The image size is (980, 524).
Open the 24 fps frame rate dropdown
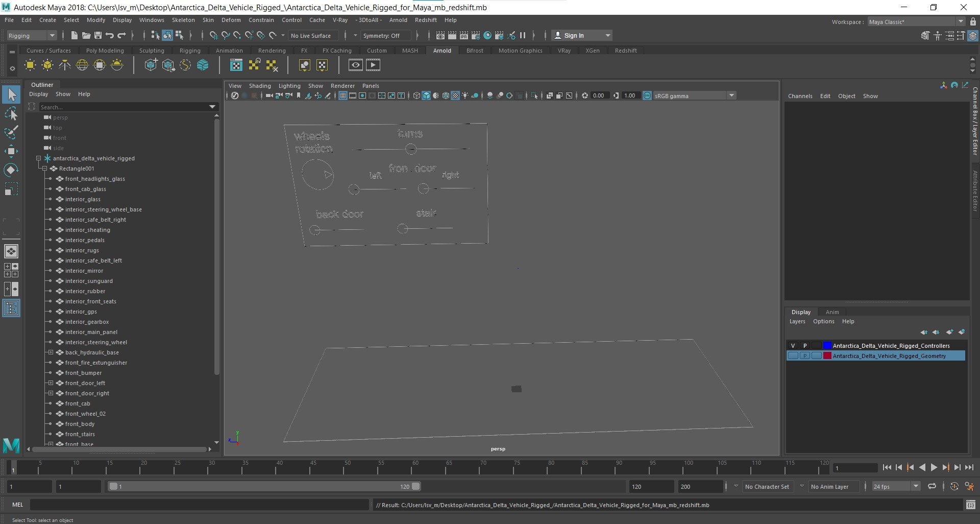click(x=896, y=487)
